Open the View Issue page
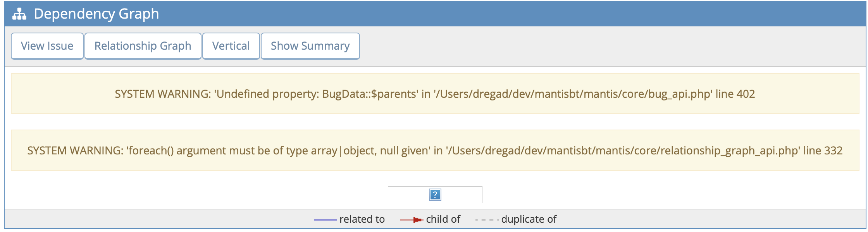This screenshot has width=868, height=232. click(47, 46)
